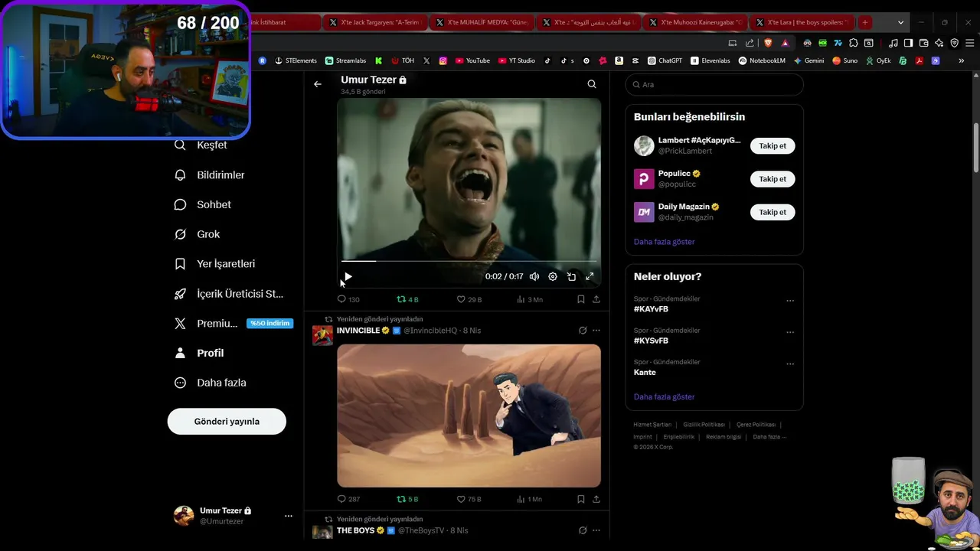The height and width of the screenshot is (551, 980).
Task: Toggle repost on INVINCIBLE post showing 5 B
Action: pyautogui.click(x=407, y=499)
